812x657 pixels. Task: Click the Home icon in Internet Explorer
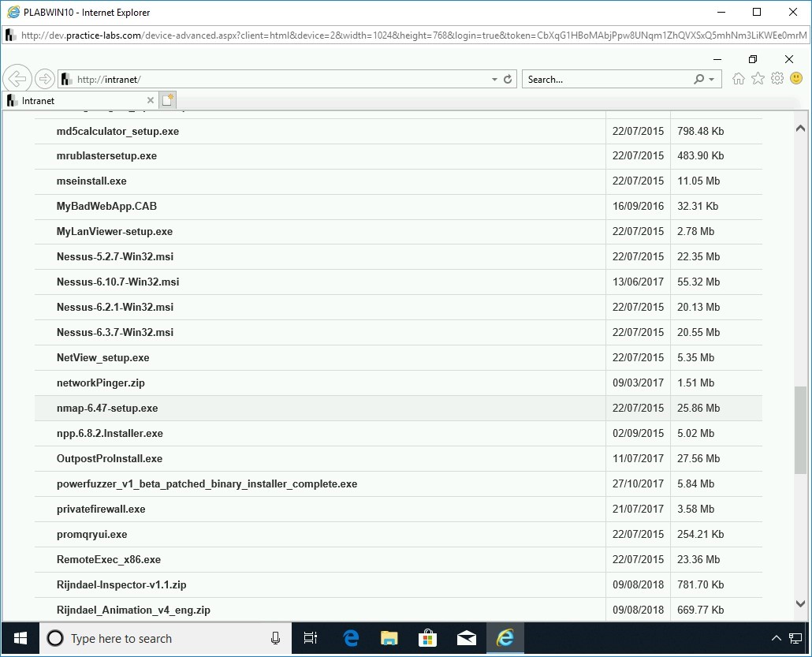[x=738, y=78]
